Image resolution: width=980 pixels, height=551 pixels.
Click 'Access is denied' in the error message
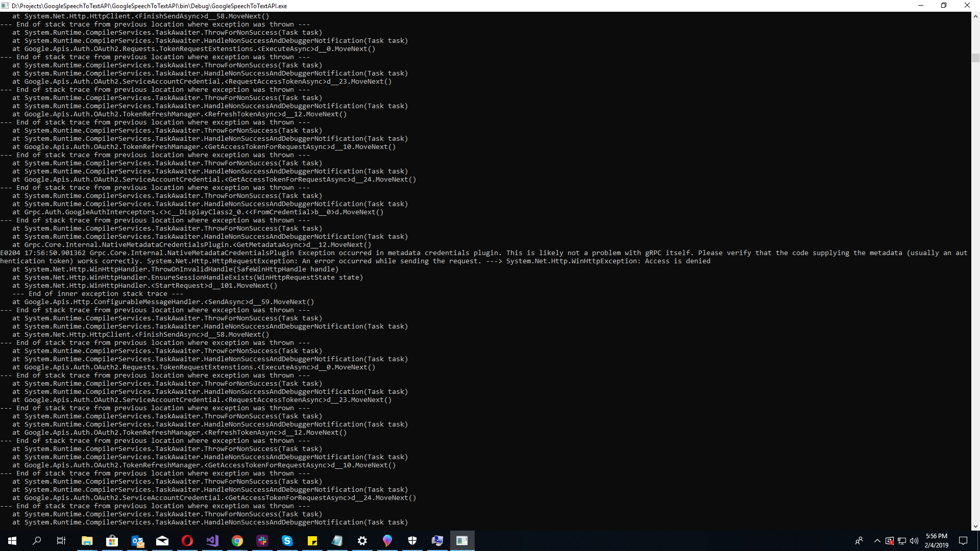(x=677, y=261)
